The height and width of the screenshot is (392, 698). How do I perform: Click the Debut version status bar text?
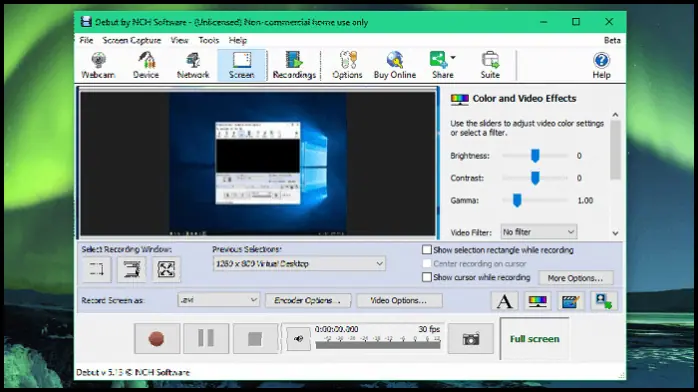[133, 372]
